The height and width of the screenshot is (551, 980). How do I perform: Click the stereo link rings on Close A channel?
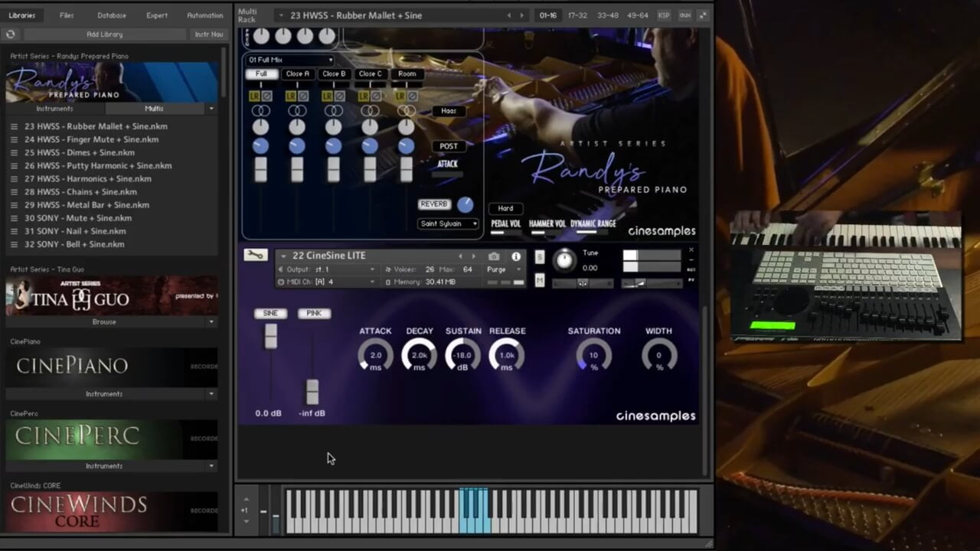tap(297, 111)
